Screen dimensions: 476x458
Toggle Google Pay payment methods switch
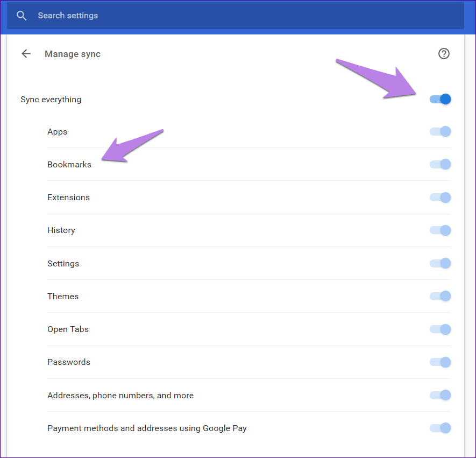pyautogui.click(x=440, y=428)
